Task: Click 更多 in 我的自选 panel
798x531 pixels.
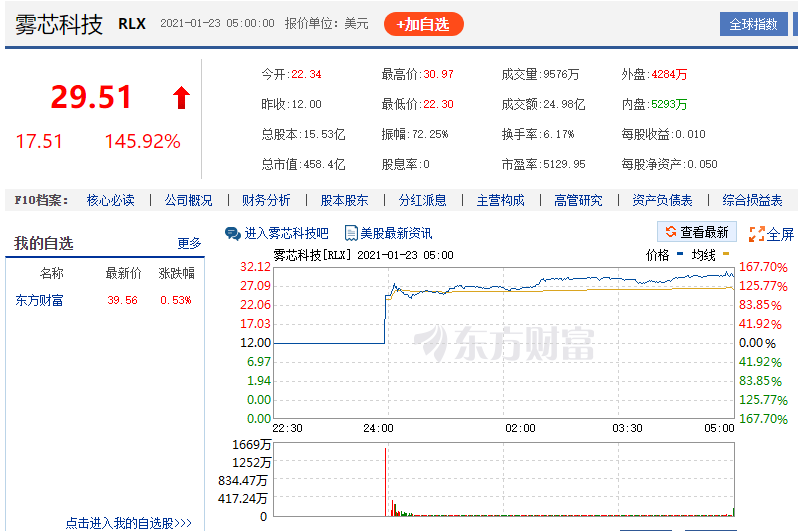Action: 189,243
